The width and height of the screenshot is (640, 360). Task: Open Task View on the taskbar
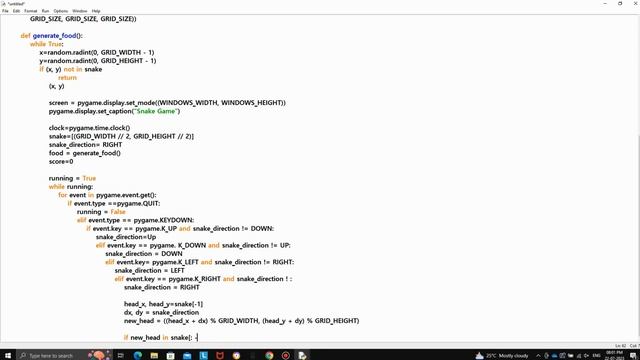(120, 356)
